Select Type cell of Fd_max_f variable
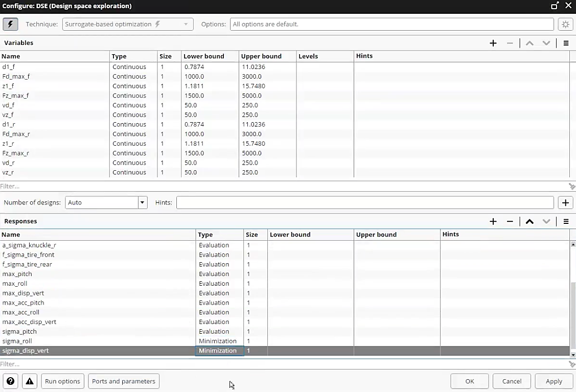 point(133,77)
